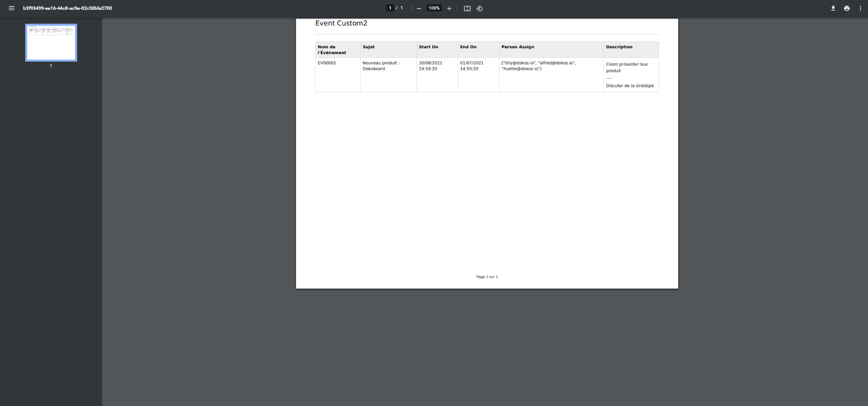The image size is (868, 406).
Task: Click the 'Discuter de la stratégie' text
Action: point(630,86)
